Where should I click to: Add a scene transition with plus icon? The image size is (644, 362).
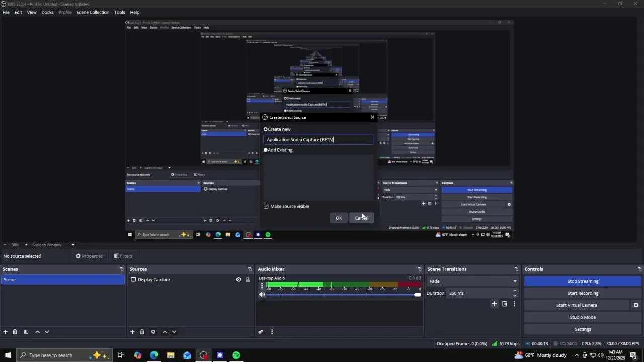(495, 304)
